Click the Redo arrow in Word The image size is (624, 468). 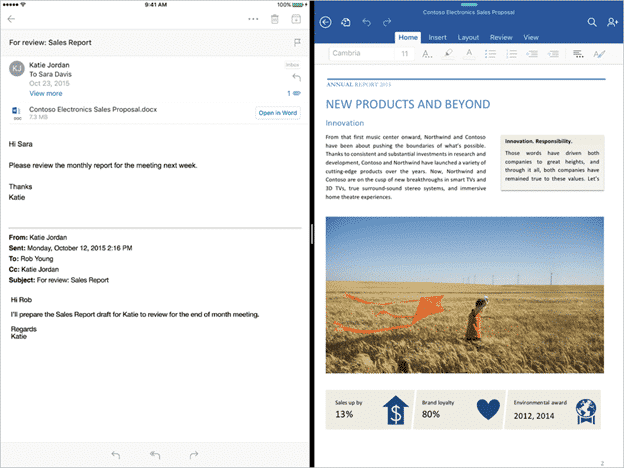(387, 21)
